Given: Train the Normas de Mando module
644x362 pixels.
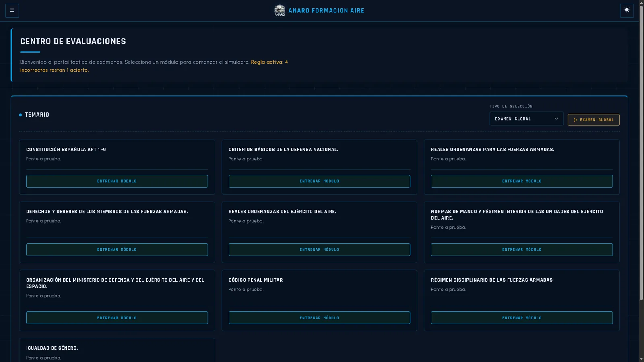Looking at the screenshot, I should click(x=522, y=250).
